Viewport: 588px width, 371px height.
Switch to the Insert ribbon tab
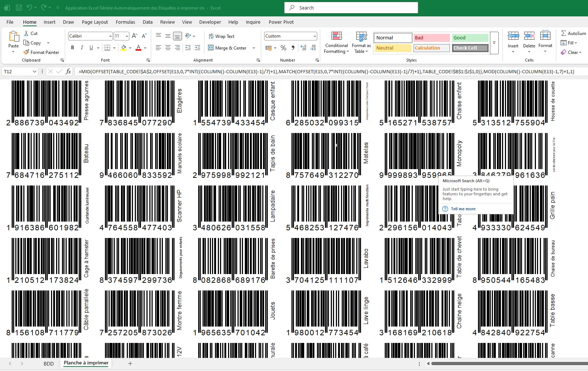point(50,22)
